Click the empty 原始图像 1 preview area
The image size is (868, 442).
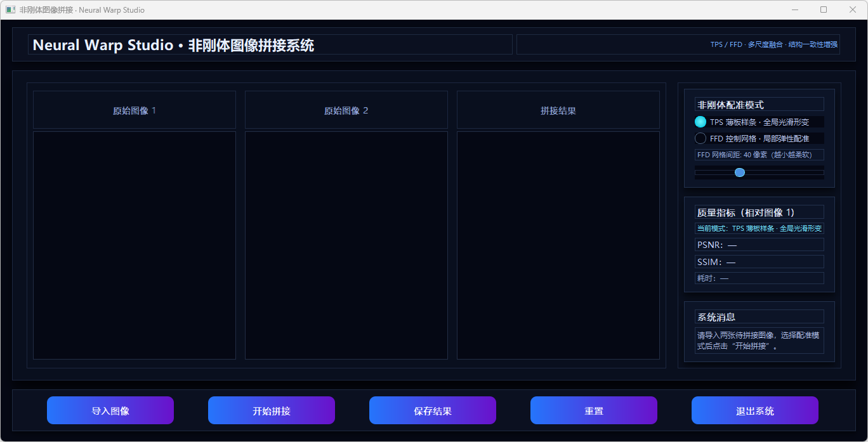pyautogui.click(x=135, y=245)
